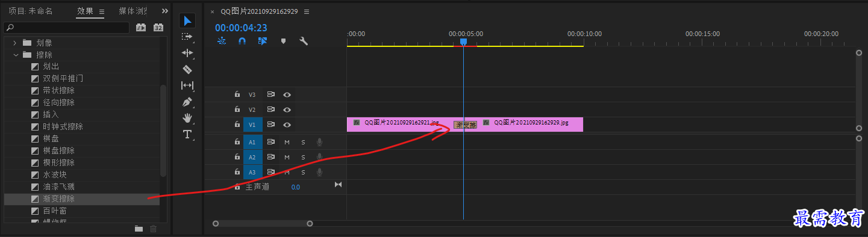868x237 pixels.
Task: Toggle Linked Selection icon
Action: [263, 42]
